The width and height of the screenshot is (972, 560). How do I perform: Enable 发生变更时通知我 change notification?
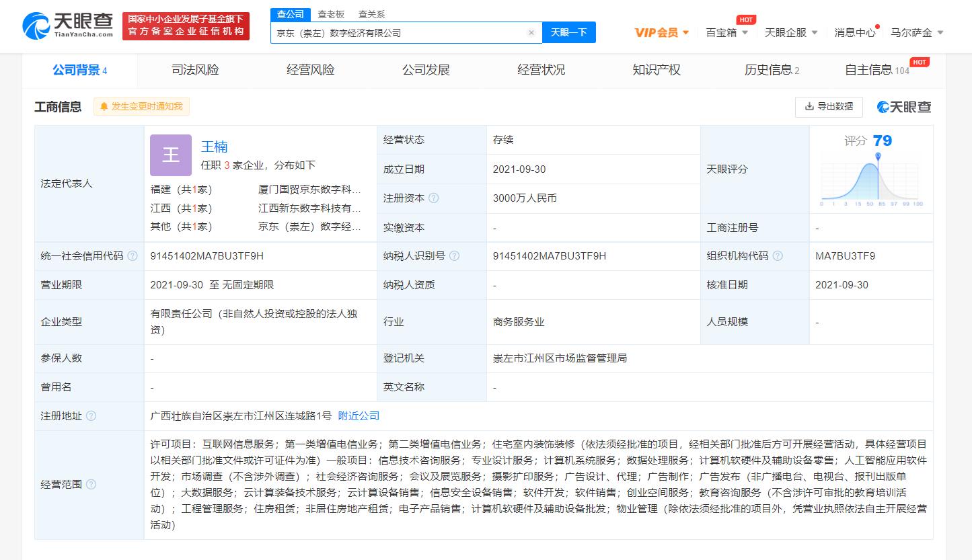pyautogui.click(x=142, y=106)
